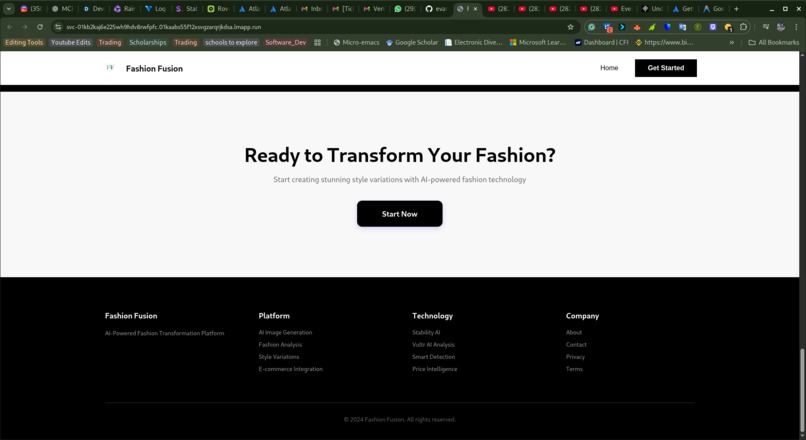
Task: Open E-commerce Integration footer link
Action: [x=290, y=369]
